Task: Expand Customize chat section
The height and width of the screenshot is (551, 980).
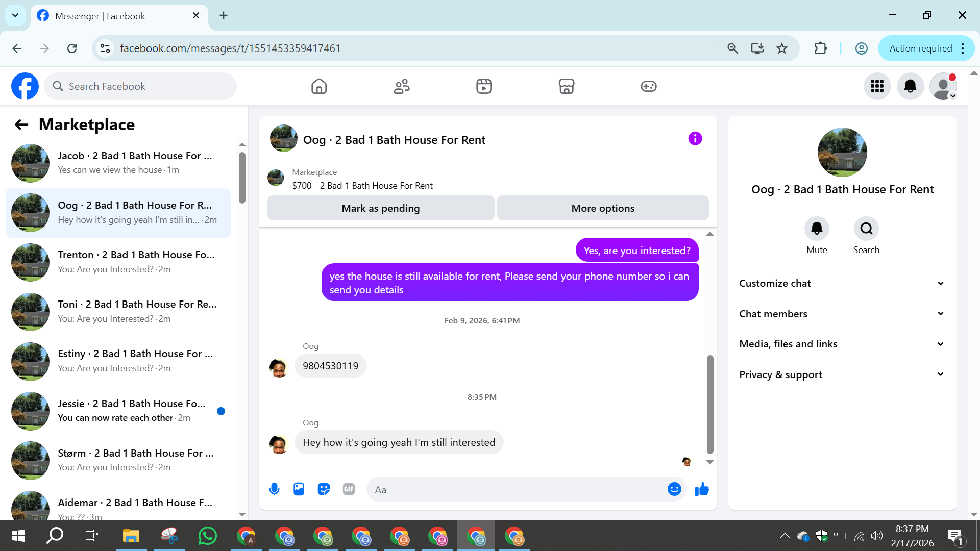Action: coord(841,283)
